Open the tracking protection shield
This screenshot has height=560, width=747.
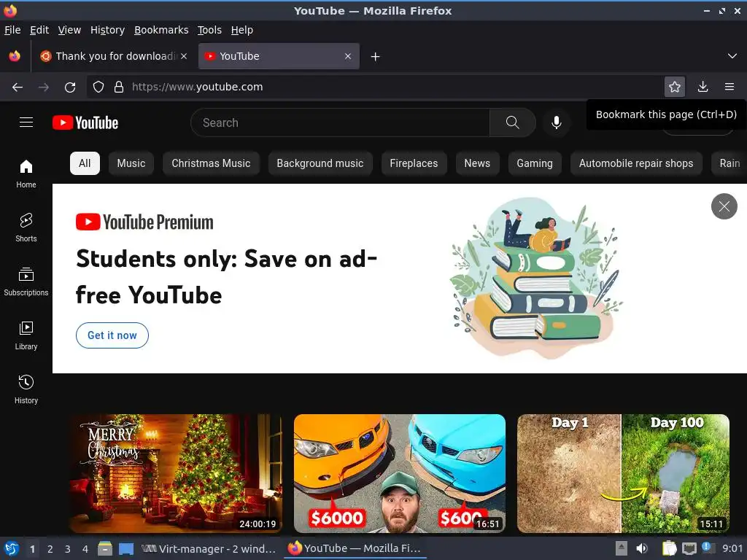coord(98,87)
